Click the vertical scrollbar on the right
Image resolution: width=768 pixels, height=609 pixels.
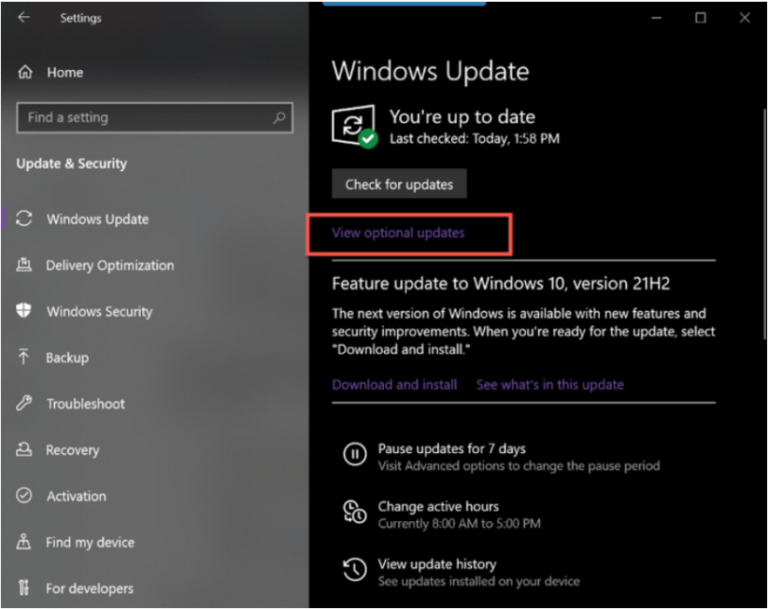coord(765,223)
